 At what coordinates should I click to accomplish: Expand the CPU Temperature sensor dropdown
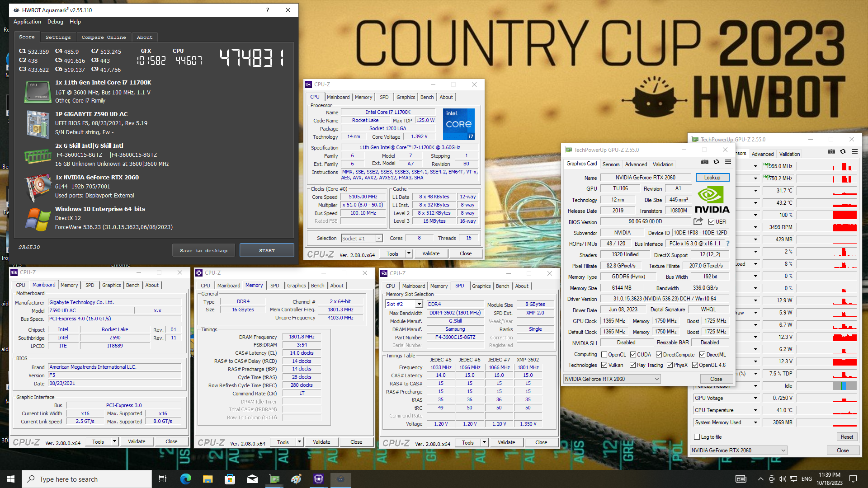click(x=755, y=410)
